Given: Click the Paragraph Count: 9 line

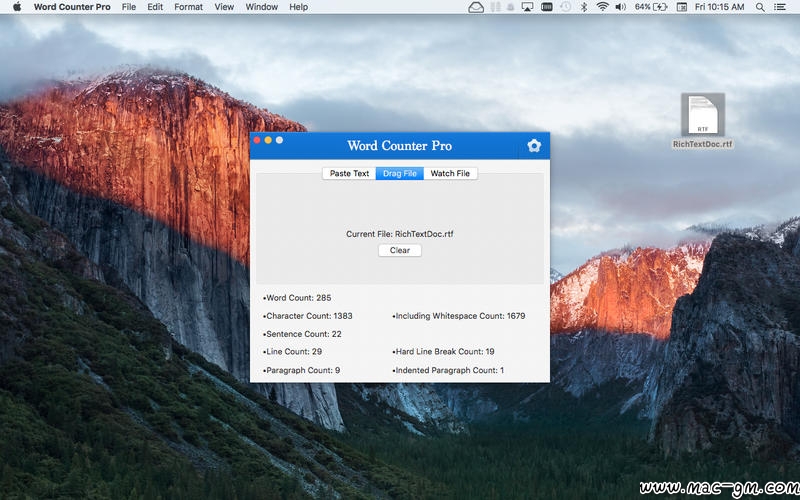Looking at the screenshot, I should [x=302, y=370].
